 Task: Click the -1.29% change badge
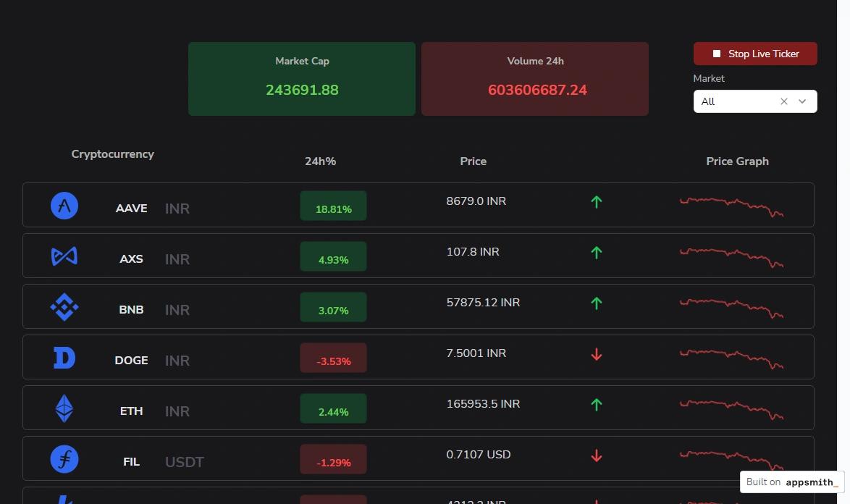pos(333,459)
